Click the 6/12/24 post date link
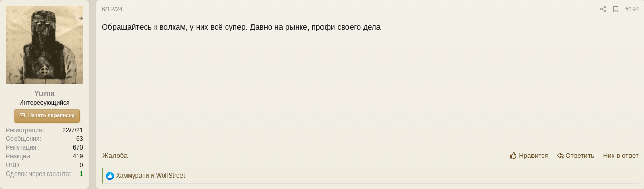 point(112,9)
